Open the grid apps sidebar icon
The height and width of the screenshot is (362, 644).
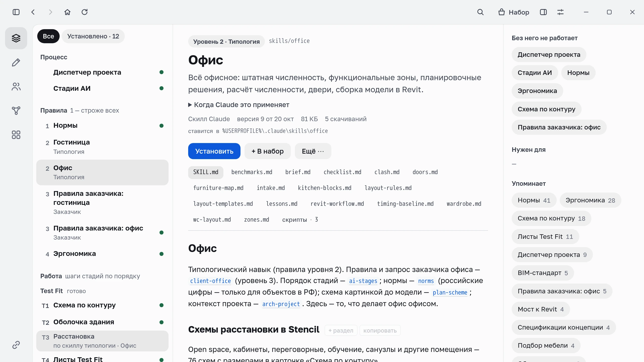pos(16,135)
